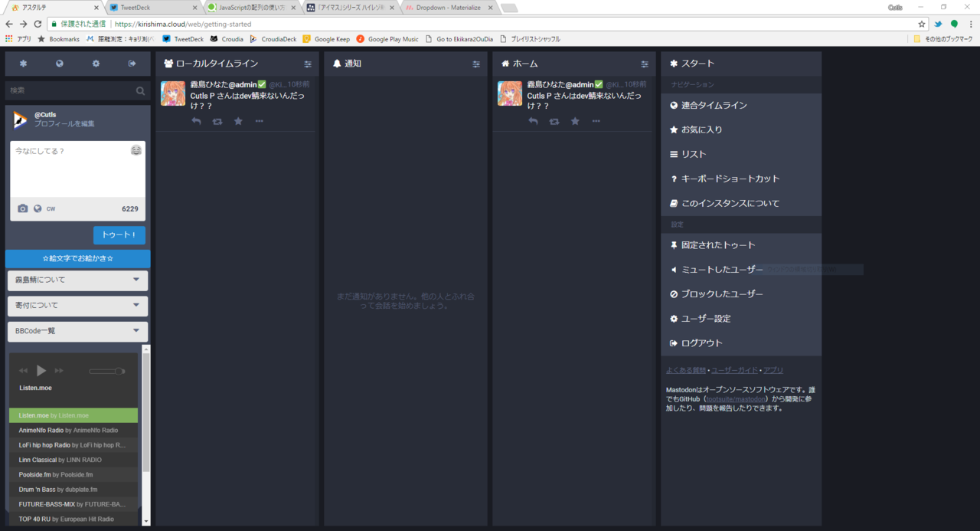Switch to the TweetDeck browser tab
Viewport: 980px width, 531px height.
149,7
